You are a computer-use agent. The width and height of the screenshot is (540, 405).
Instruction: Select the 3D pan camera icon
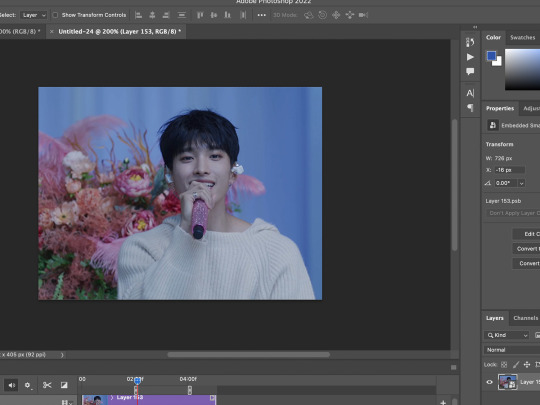pos(336,15)
